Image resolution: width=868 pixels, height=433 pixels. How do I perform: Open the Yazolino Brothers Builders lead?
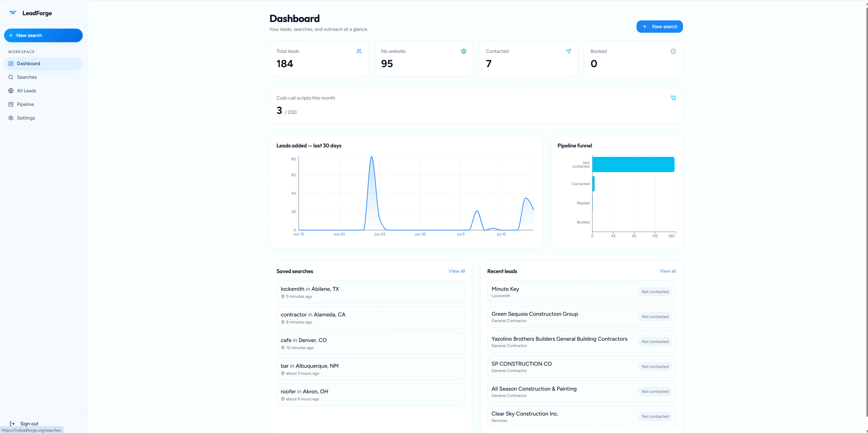click(x=581, y=342)
